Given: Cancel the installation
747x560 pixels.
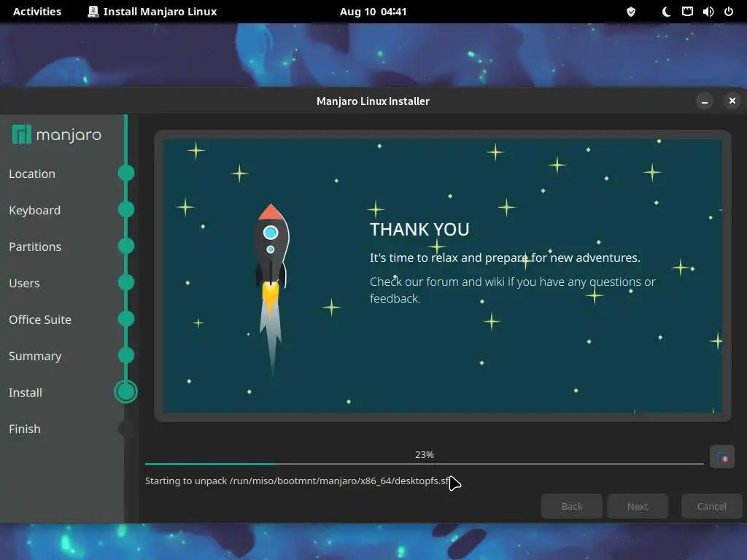Looking at the screenshot, I should [712, 506].
